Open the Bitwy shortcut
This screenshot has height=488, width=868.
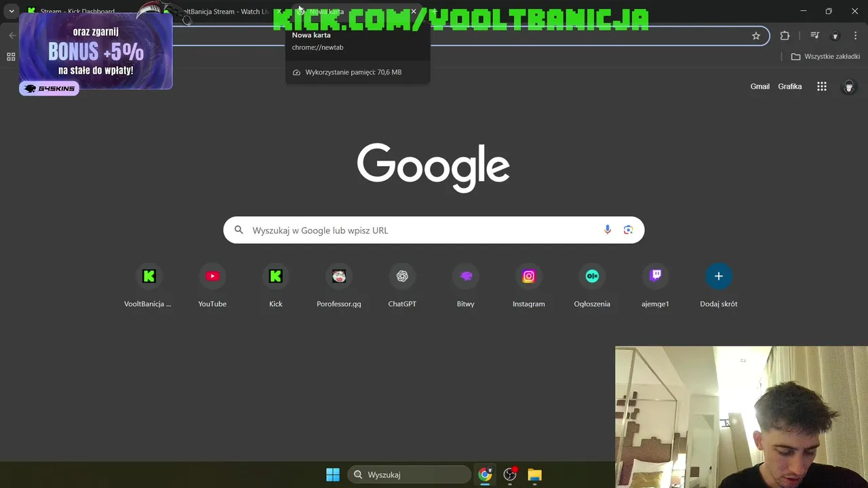[465, 286]
